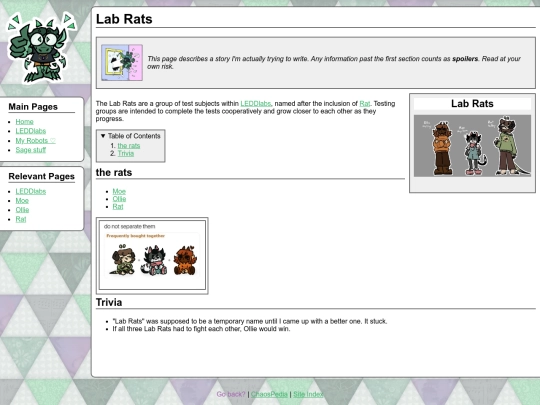Open Rat in Relevant Pages sidebar
540x405 pixels.
21,219
